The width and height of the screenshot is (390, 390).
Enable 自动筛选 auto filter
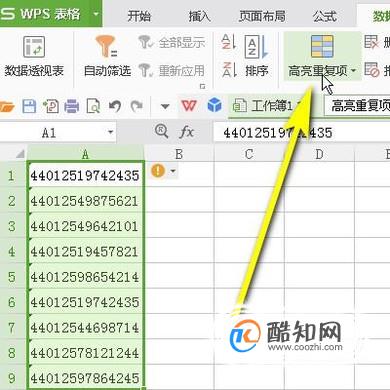tap(107, 56)
